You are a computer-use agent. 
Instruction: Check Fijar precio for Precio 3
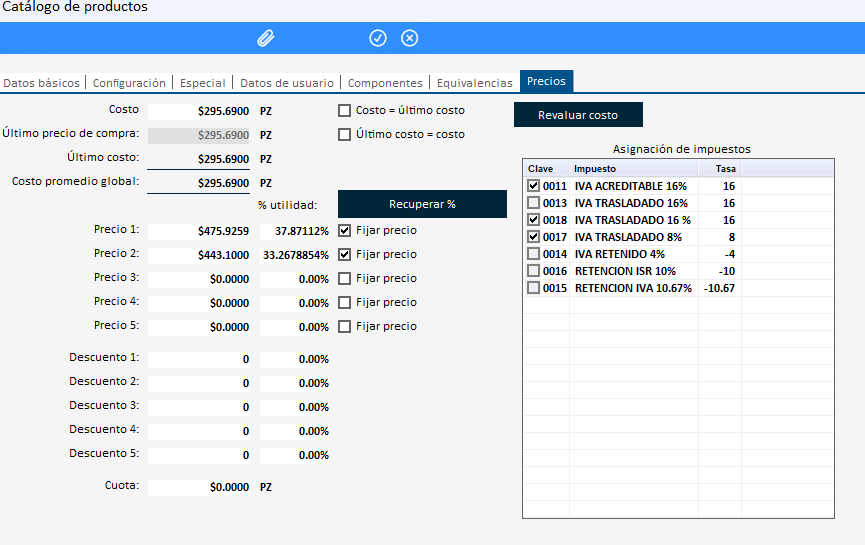pos(345,278)
